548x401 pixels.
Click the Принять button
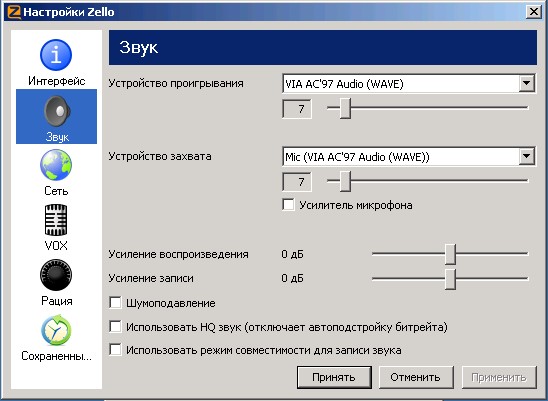tap(334, 377)
